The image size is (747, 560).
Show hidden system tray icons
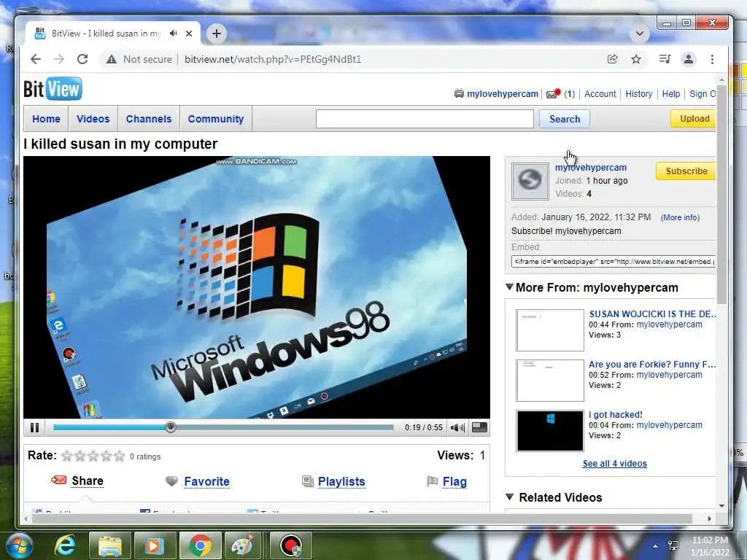656,546
